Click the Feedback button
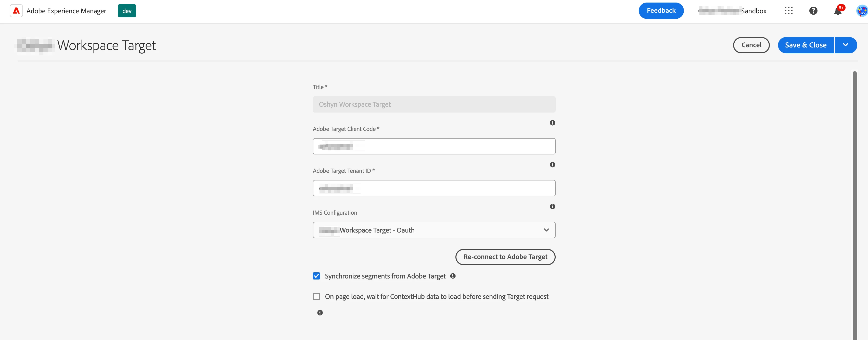Screen dimensions: 868x340 [661, 11]
